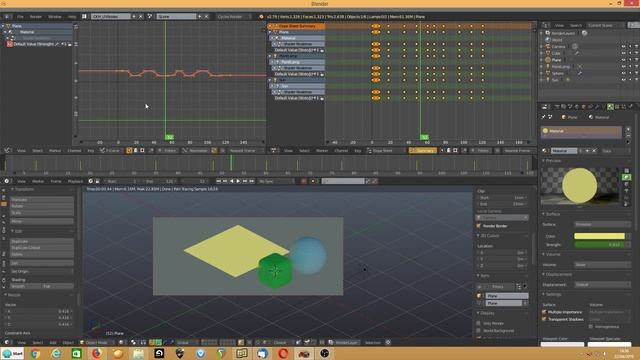Click the Duplicate button in the tool shelf
Screen dimensions: 640x360
click(x=42, y=241)
